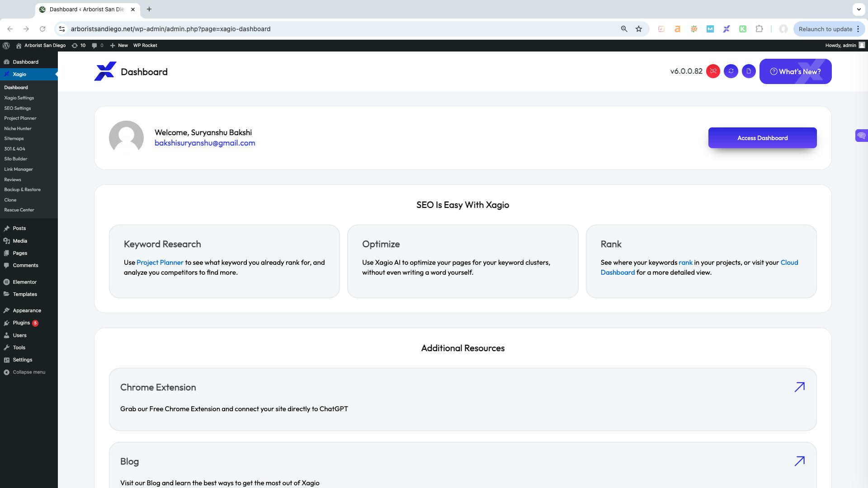Image resolution: width=868 pixels, height=488 pixels.
Task: Bookmark page with star icon
Action: 639,29
